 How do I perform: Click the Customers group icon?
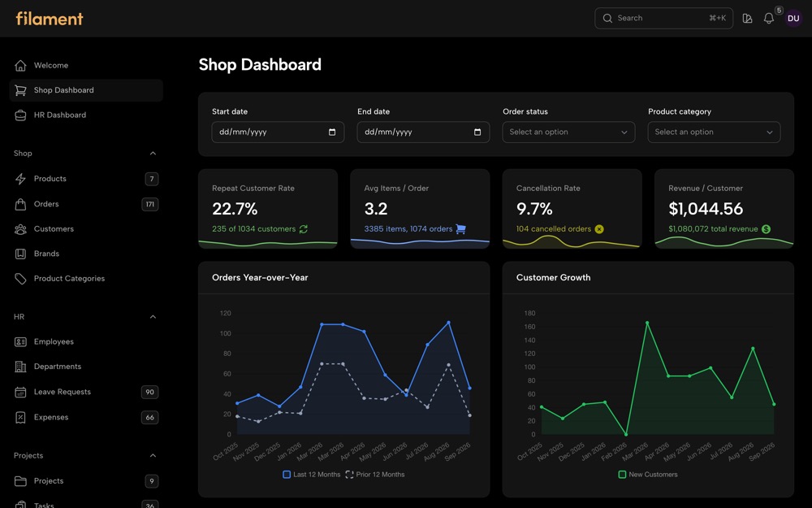pos(20,229)
